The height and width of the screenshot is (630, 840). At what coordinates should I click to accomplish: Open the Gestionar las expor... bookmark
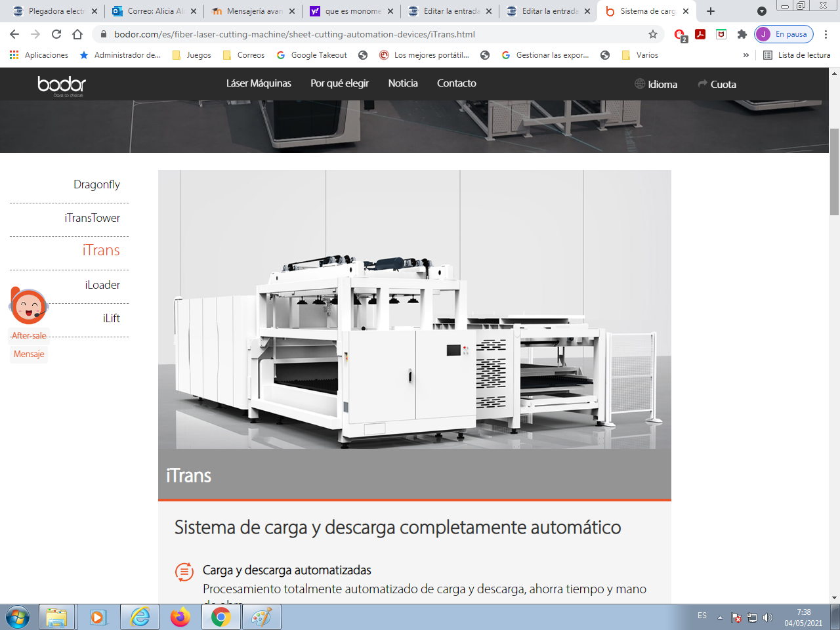(x=545, y=55)
